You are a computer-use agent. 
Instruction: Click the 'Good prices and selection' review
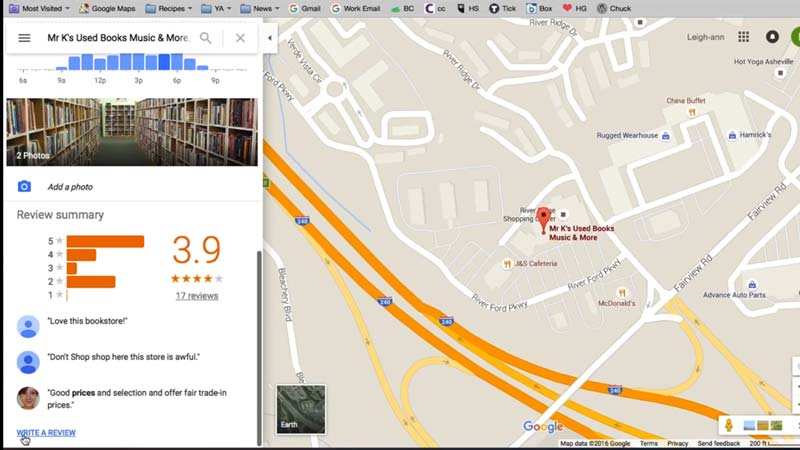pyautogui.click(x=137, y=398)
